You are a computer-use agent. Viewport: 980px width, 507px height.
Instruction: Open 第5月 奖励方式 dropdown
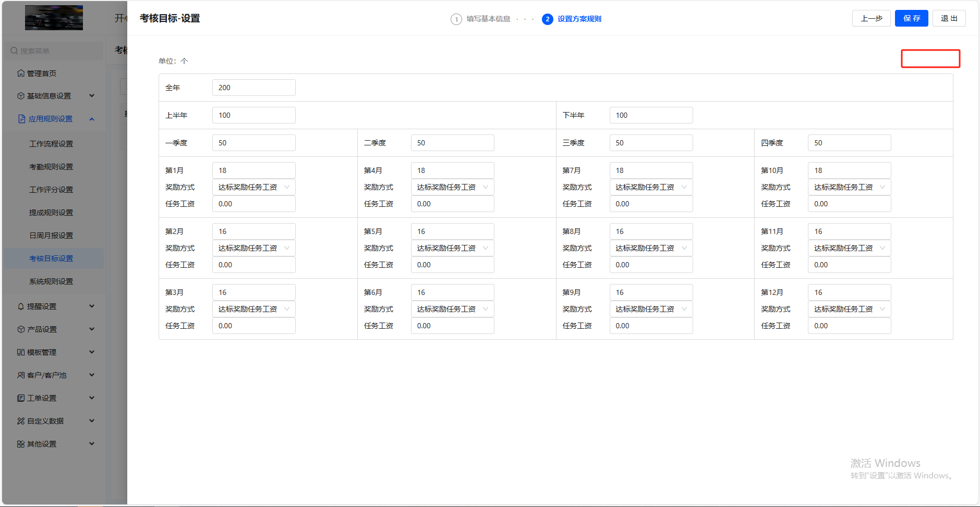[x=452, y=248]
